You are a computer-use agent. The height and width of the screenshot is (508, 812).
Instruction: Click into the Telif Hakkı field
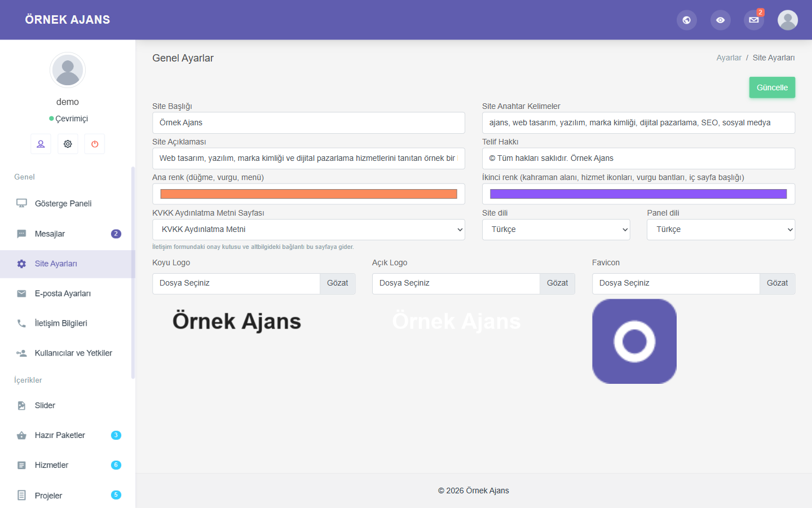tap(638, 159)
